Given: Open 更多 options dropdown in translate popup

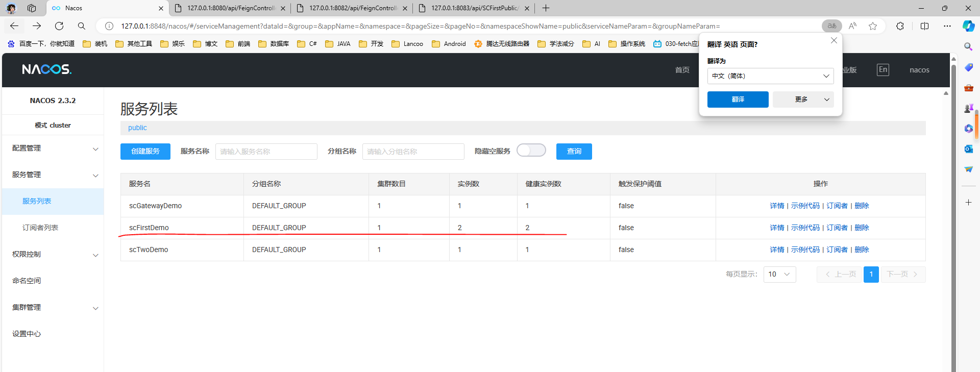Looking at the screenshot, I should coord(803,100).
